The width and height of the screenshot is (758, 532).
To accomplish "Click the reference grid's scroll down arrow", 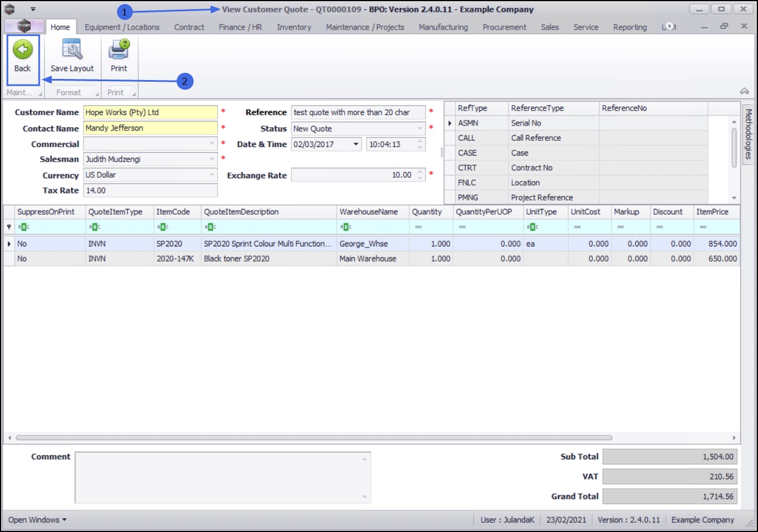I will pyautogui.click(x=734, y=198).
